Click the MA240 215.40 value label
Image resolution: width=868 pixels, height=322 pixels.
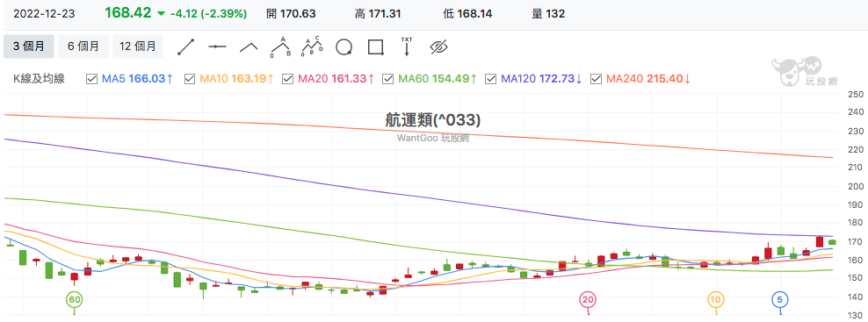pyautogui.click(x=648, y=79)
